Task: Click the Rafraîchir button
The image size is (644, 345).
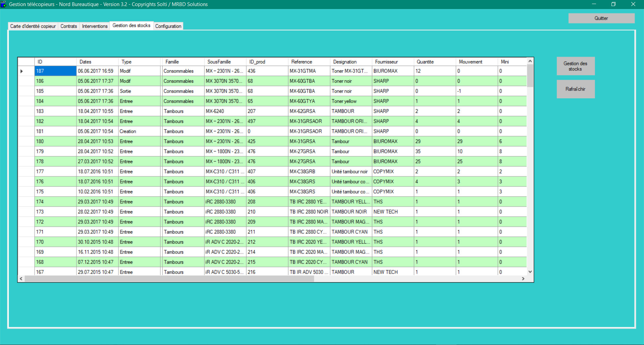Action: pyautogui.click(x=575, y=89)
